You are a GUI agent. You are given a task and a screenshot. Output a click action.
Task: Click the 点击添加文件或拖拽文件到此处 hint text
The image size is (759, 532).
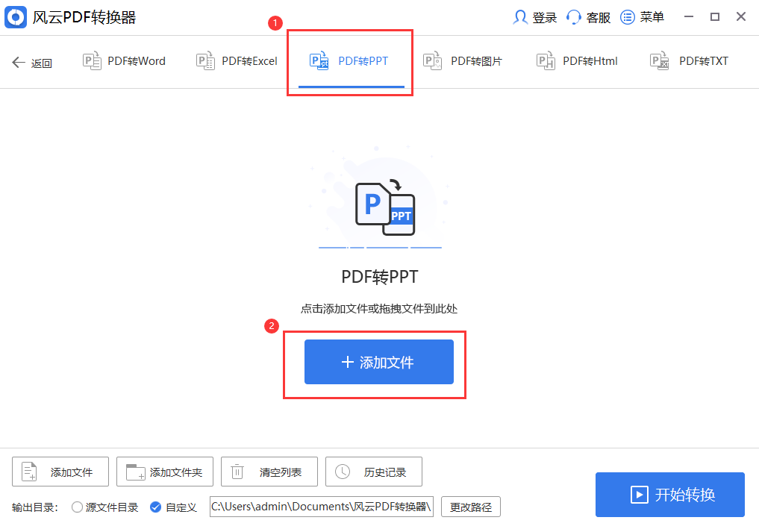(x=379, y=309)
